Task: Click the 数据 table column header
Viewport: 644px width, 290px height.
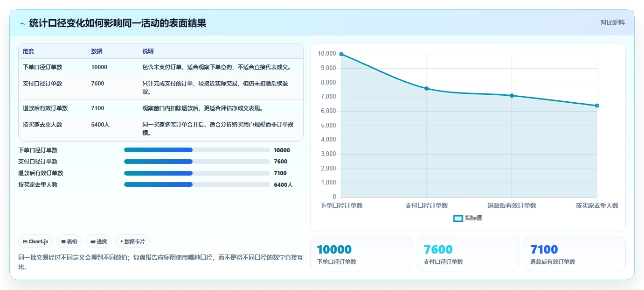Action: 97,51
